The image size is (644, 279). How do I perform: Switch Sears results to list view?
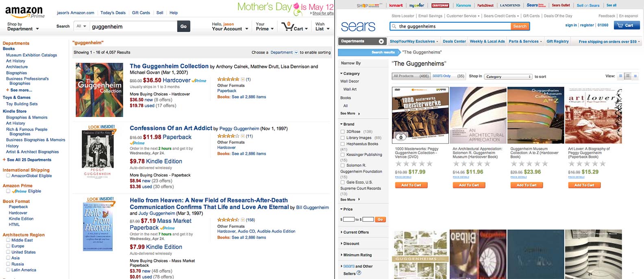point(635,76)
